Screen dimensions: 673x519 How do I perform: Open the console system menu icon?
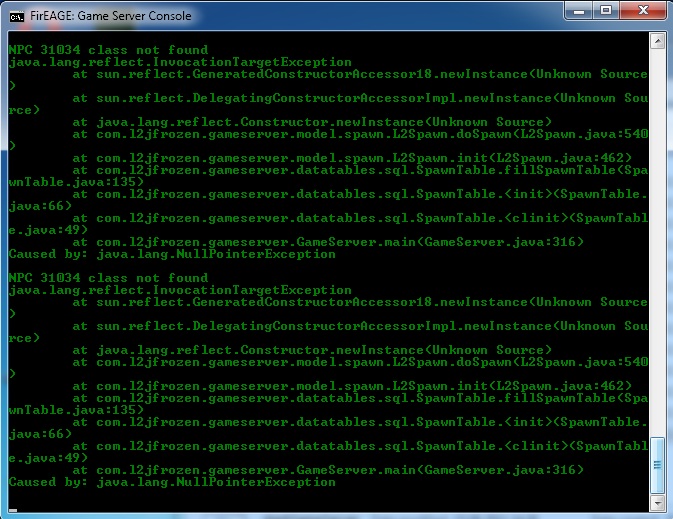tap(17, 17)
